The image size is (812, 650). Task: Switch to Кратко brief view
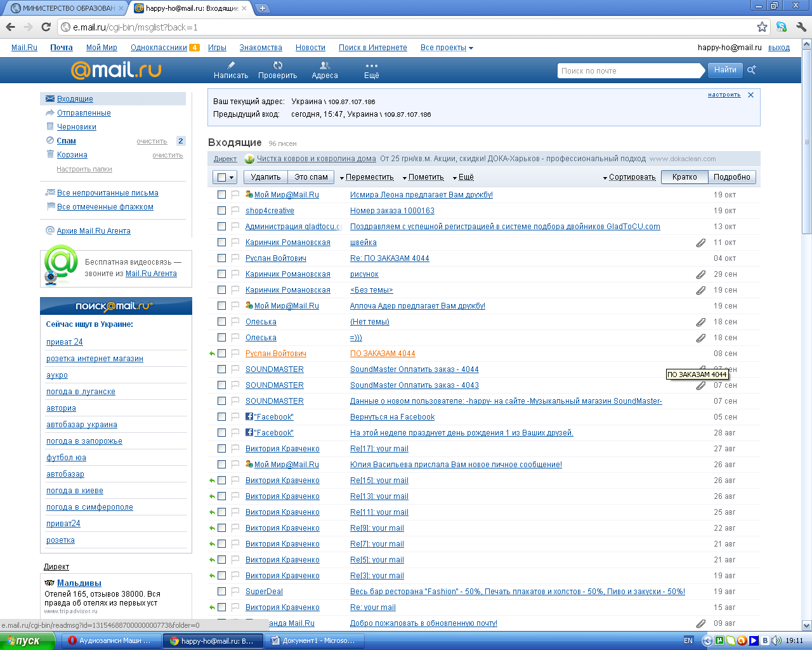tap(684, 177)
